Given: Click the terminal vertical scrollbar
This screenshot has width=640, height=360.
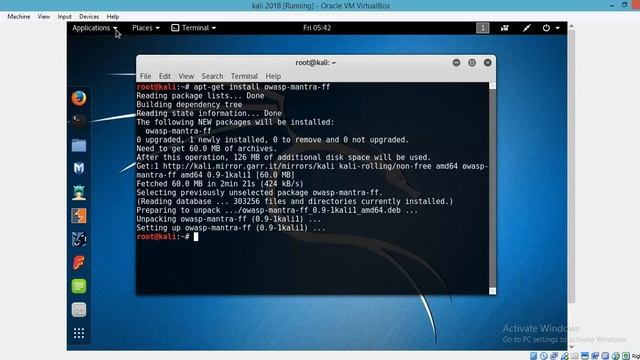Looking at the screenshot, I should click(493, 188).
